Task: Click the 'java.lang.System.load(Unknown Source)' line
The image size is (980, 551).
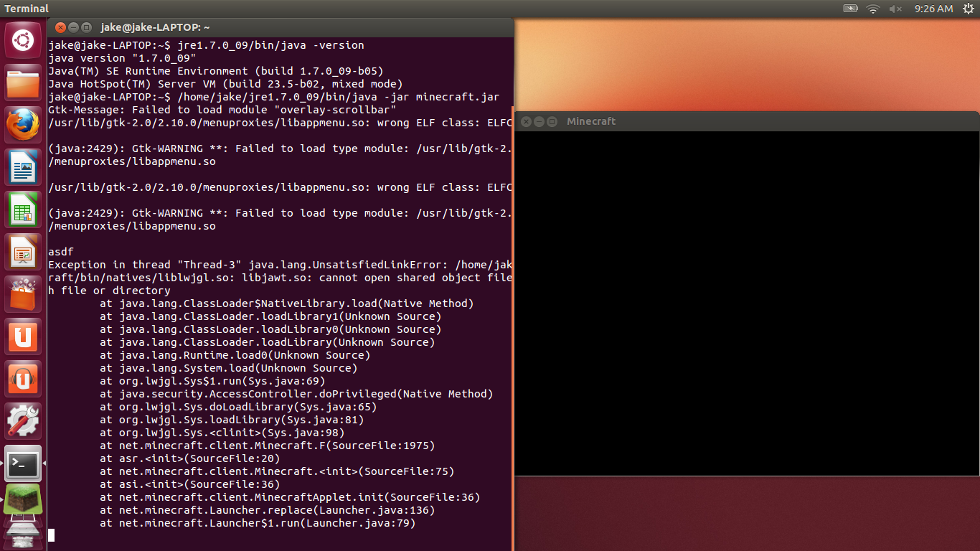Action: click(229, 368)
